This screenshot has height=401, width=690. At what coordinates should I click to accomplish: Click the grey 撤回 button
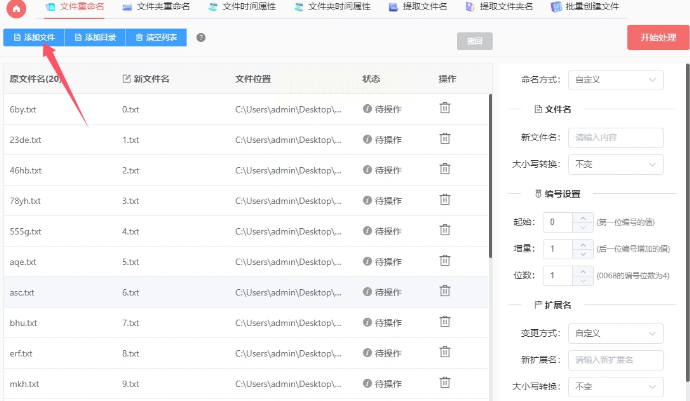tap(474, 41)
